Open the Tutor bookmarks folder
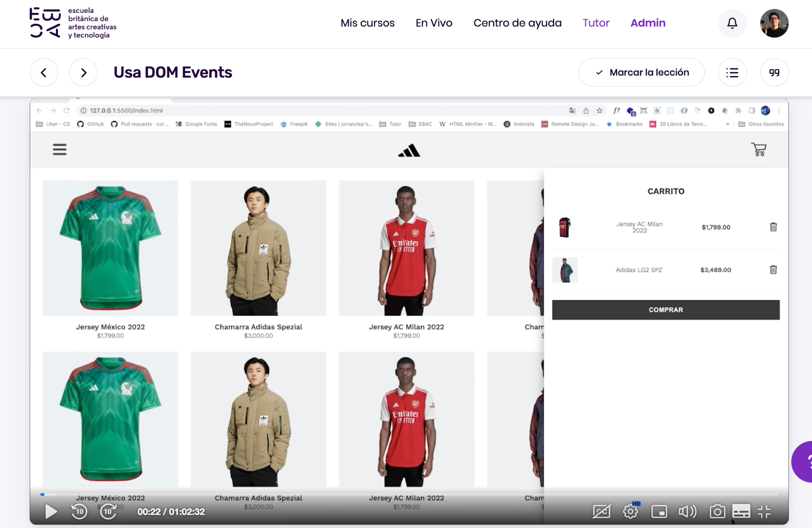Image resolution: width=812 pixels, height=528 pixels. click(390, 124)
